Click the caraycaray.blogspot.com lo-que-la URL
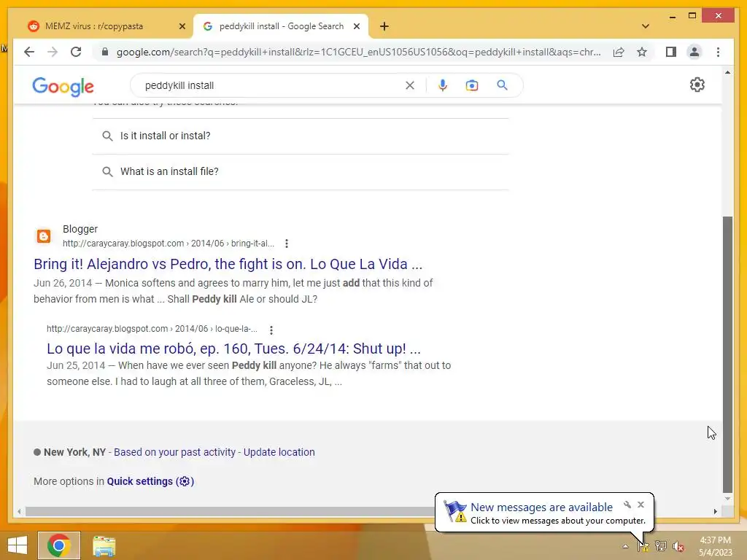 [x=152, y=329]
